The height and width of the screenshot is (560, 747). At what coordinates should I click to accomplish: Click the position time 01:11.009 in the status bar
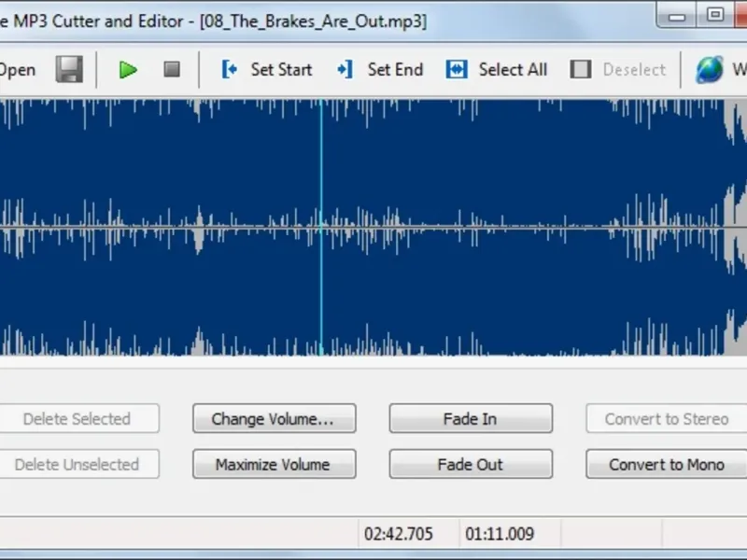coord(500,534)
